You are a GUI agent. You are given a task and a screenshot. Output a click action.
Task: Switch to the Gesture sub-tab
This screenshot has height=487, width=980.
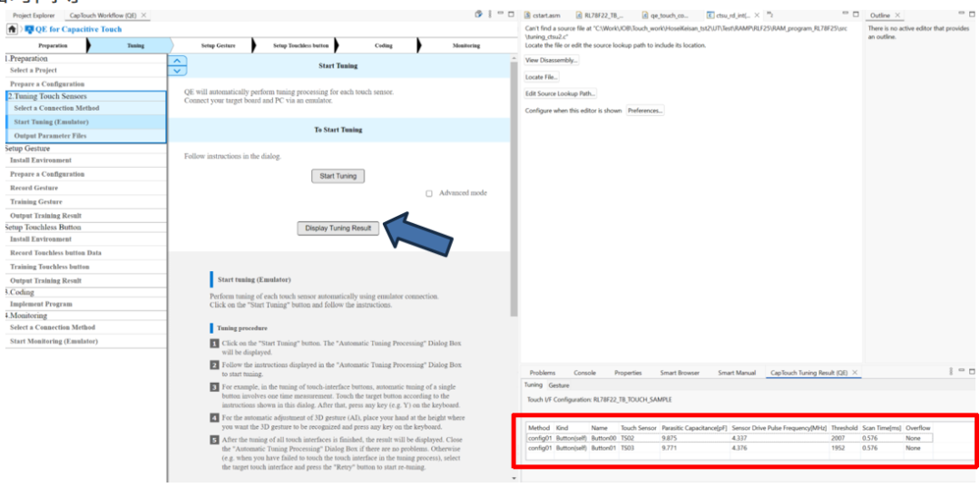point(559,385)
